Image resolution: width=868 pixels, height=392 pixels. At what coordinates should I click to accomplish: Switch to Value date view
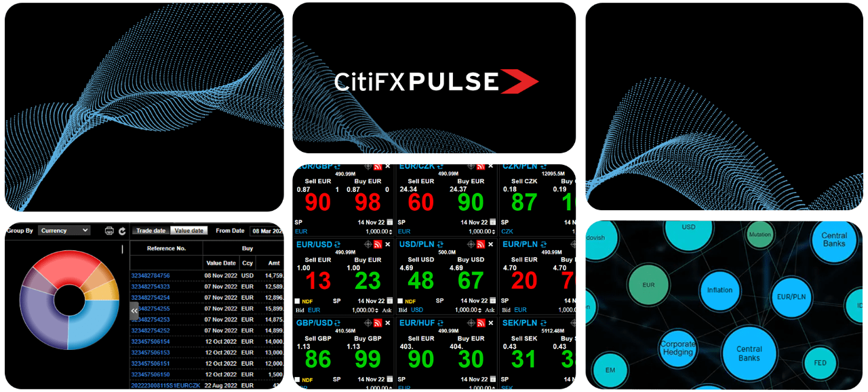[189, 231]
